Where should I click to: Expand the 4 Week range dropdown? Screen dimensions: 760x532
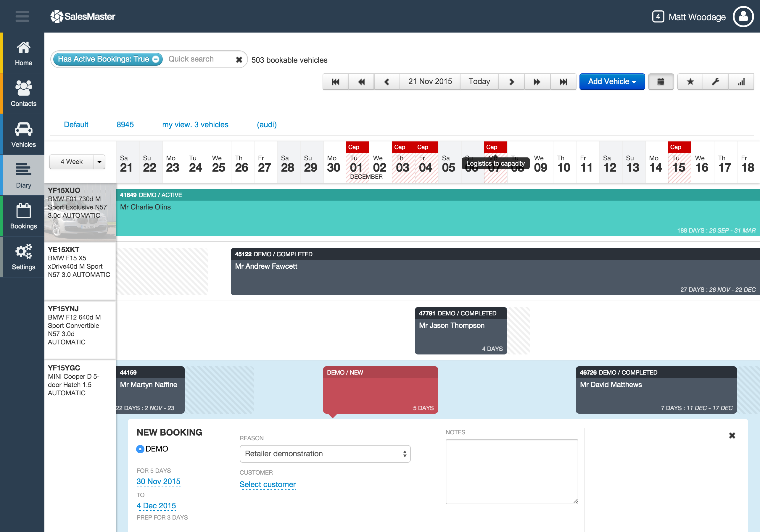[99, 162]
